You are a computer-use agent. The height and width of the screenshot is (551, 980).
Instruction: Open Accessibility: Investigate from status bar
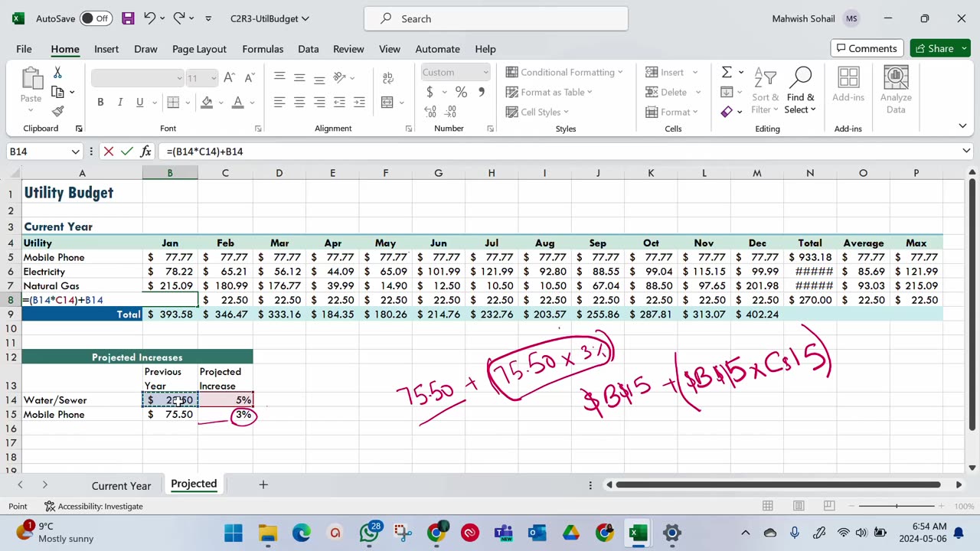point(93,507)
